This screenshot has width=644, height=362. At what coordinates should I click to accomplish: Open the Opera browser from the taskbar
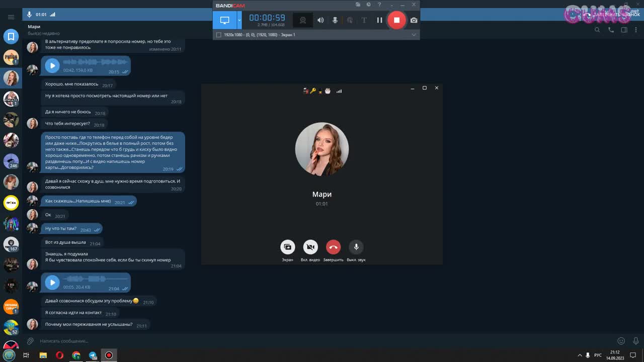pyautogui.click(x=60, y=355)
